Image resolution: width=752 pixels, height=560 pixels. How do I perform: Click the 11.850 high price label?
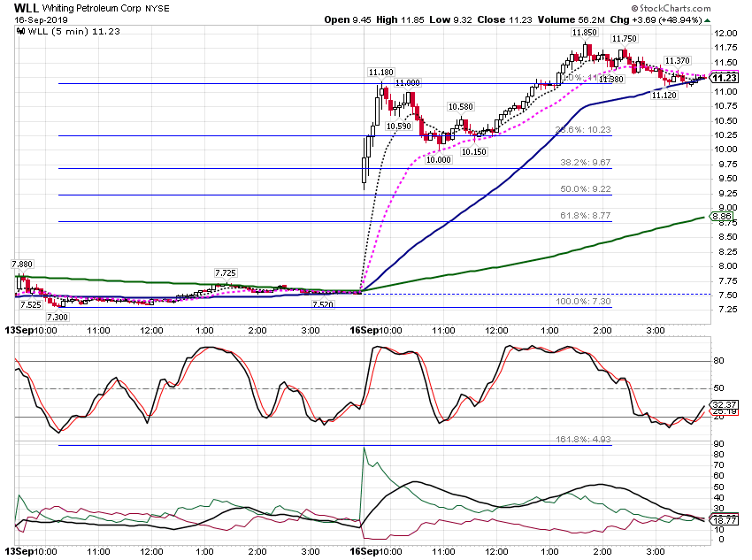tap(584, 33)
